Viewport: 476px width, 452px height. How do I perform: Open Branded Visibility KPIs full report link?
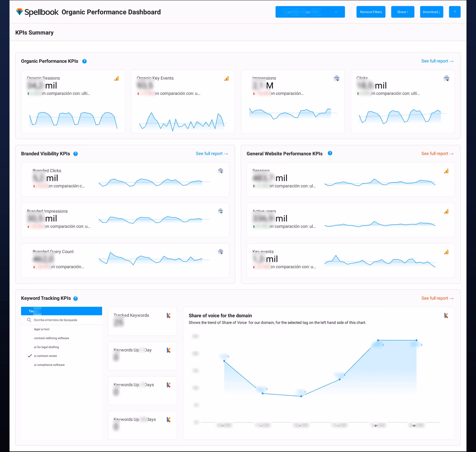coord(212,154)
